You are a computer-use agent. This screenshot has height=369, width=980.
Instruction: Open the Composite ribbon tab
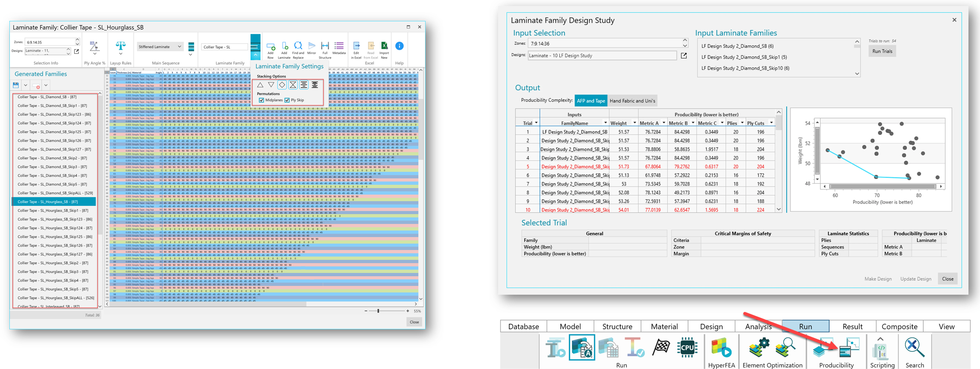click(x=899, y=326)
